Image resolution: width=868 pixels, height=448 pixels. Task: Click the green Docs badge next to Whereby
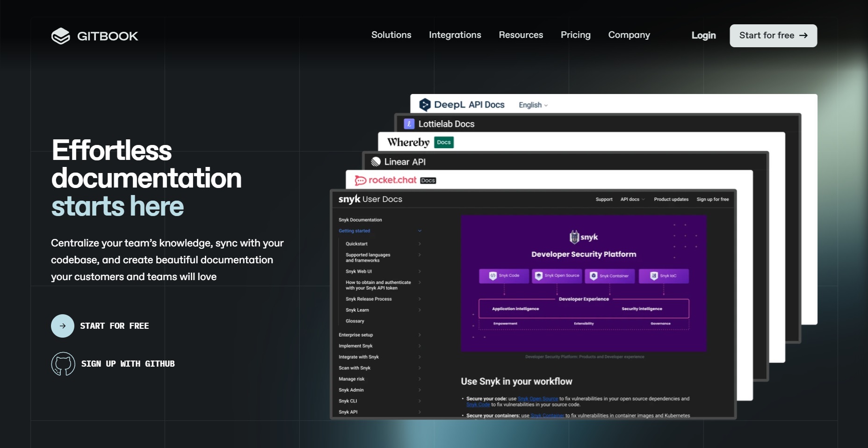[444, 143]
